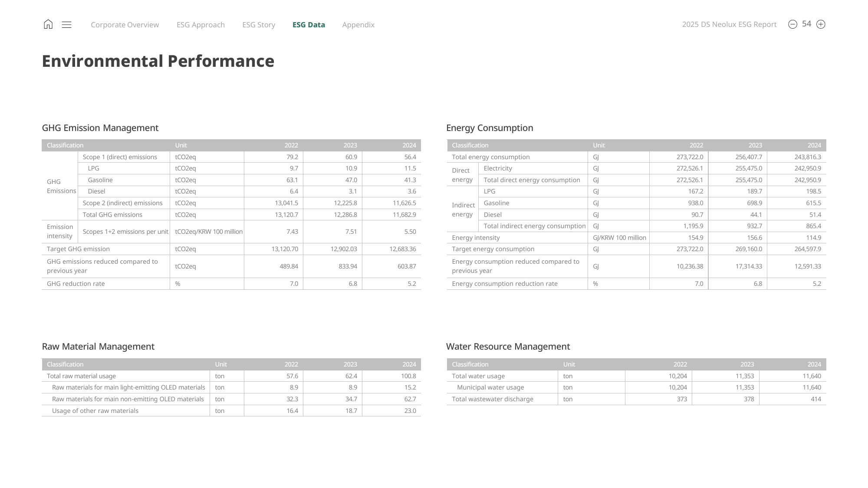Click the Energy intensity row label
This screenshot has width=868, height=488.
pyautogui.click(x=476, y=238)
